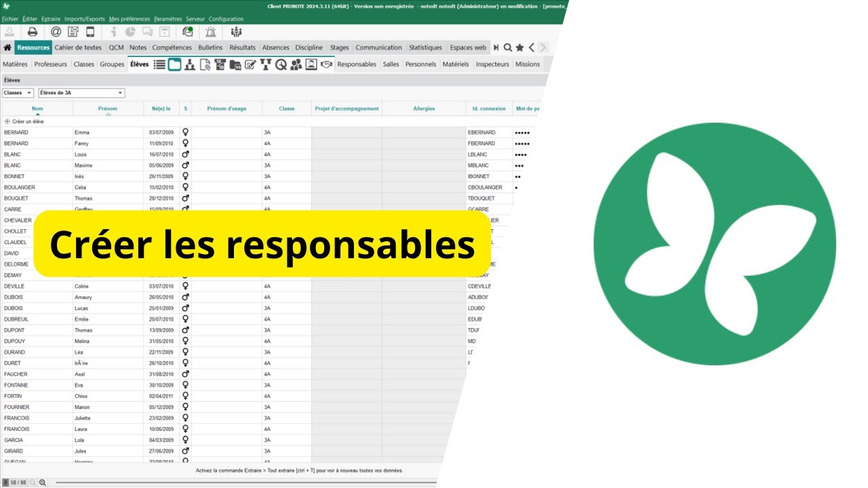This screenshot has height=488, width=868.
Task: Open the Professeurs sub-tab
Action: tap(51, 64)
